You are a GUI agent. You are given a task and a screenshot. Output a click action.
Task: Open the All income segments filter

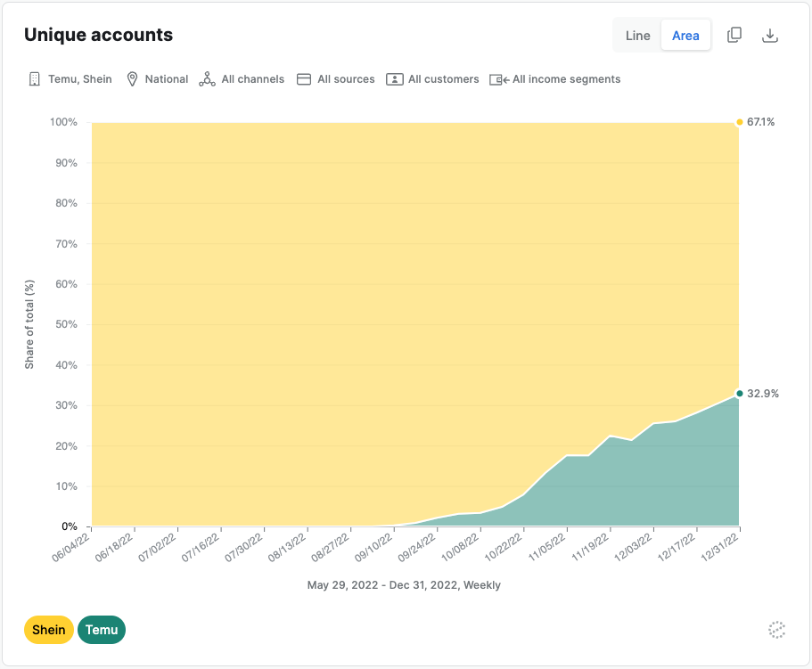pyautogui.click(x=566, y=79)
